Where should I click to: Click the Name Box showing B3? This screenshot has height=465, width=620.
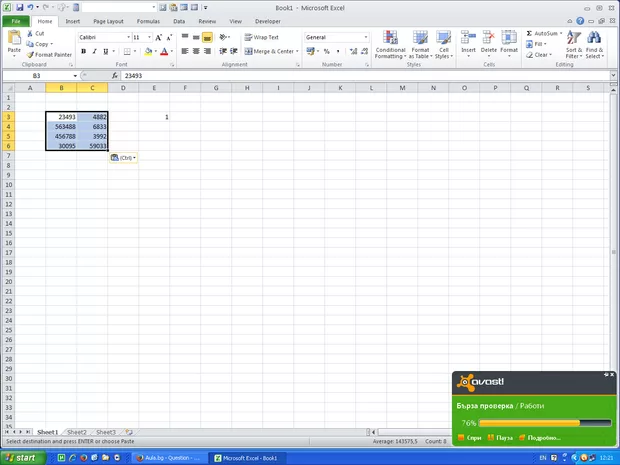point(37,75)
